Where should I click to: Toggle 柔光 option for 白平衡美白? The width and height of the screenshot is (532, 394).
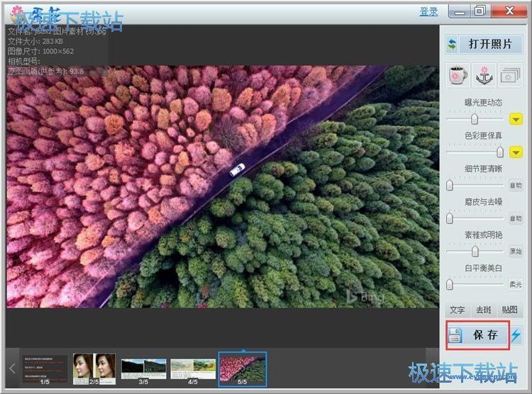click(516, 284)
